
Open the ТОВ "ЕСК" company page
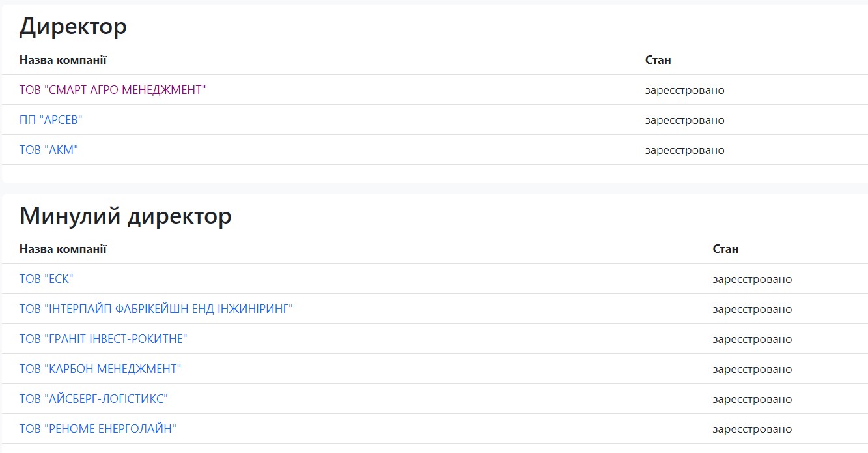point(46,279)
